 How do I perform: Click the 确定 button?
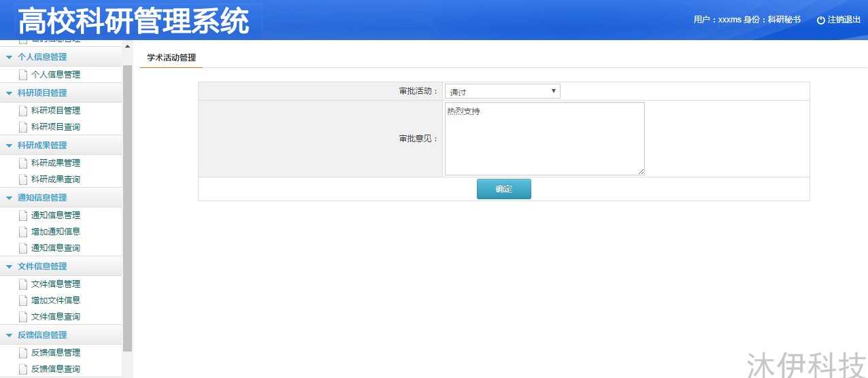tap(504, 189)
